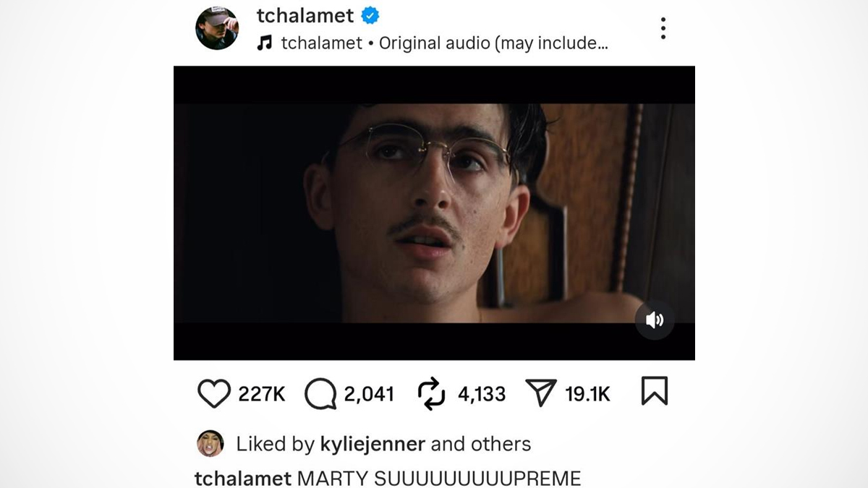Save post with bookmark icon
The image size is (868, 488).
(655, 392)
